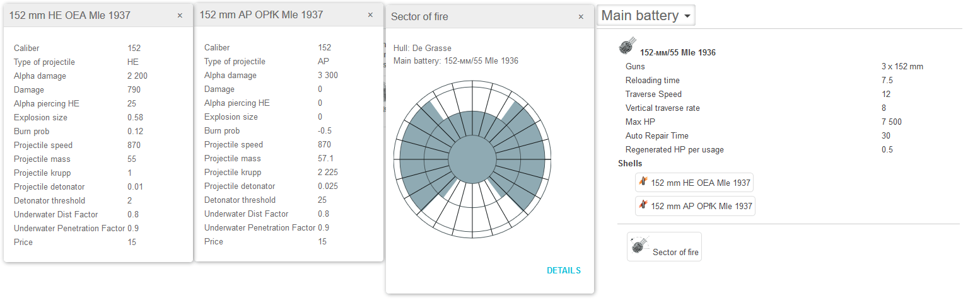Click the HE shell icon under Shells
Viewport: 980px width, 303px height.
(643, 182)
